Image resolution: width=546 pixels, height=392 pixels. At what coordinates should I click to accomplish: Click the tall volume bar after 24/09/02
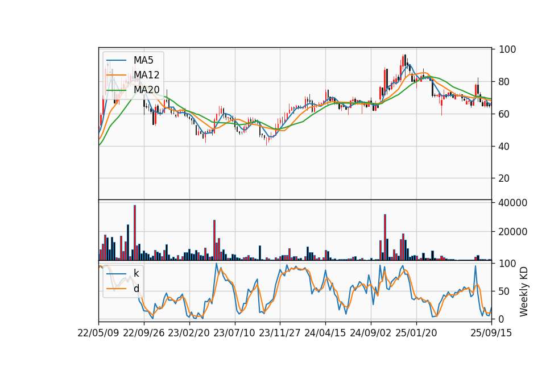(x=385, y=237)
